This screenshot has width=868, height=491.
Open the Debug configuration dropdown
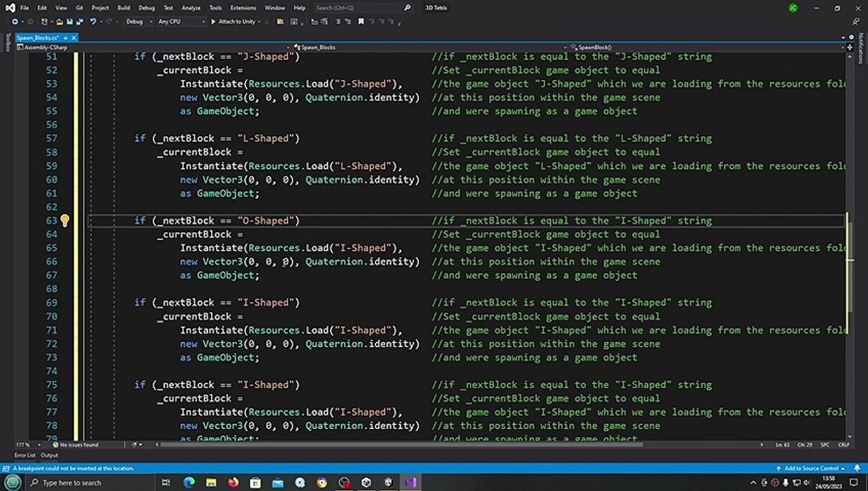[x=139, y=22]
